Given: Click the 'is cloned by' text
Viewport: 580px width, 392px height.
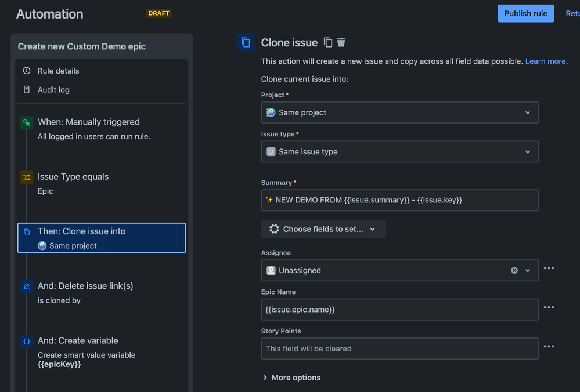Looking at the screenshot, I should coord(59,301).
